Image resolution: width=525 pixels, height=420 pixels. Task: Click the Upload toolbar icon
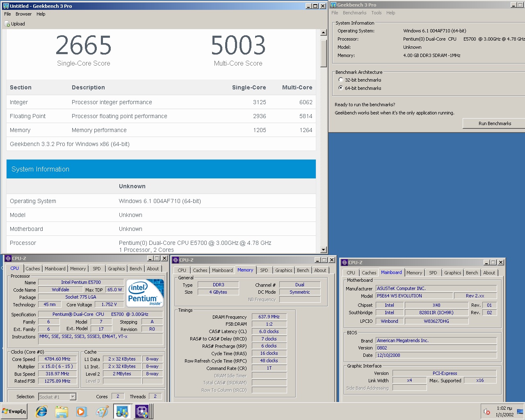(7, 24)
